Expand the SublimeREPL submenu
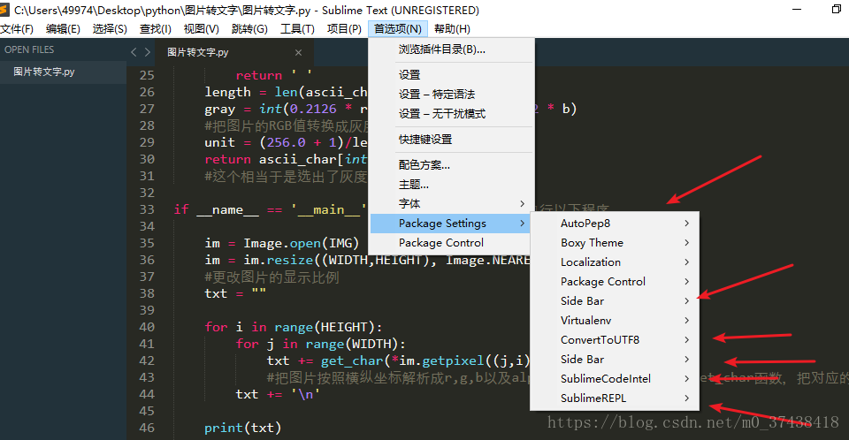Viewport: 849px width, 440px height. 615,398
